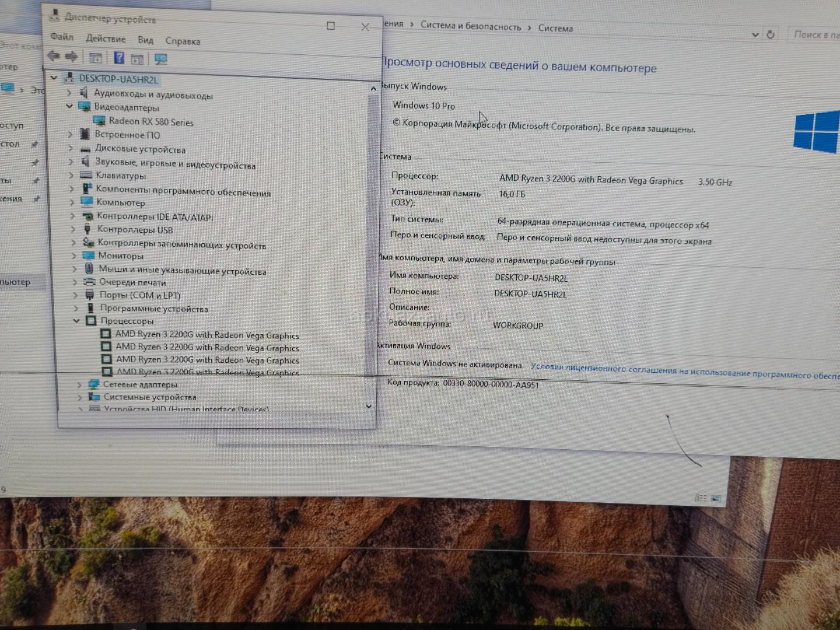Select the first AMD Ryzen 3 2200G processor entry
The width and height of the screenshot is (840, 630).
pyautogui.click(x=206, y=335)
